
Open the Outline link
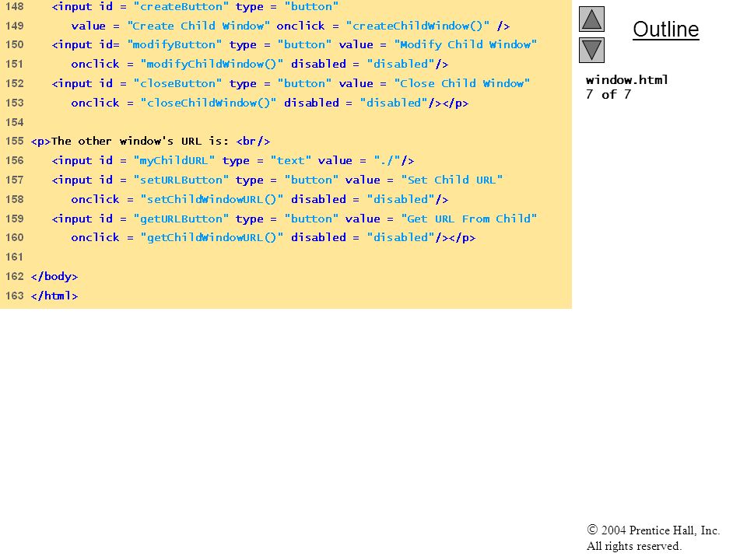665,30
